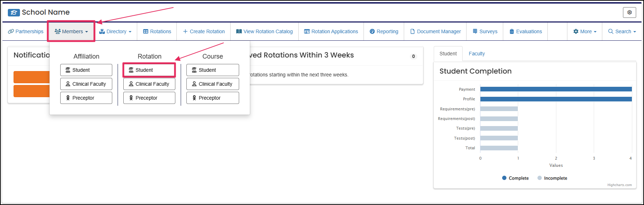Viewport: 644px width, 205px height.
Task: Click the student icon under Course
Action: tap(194, 70)
